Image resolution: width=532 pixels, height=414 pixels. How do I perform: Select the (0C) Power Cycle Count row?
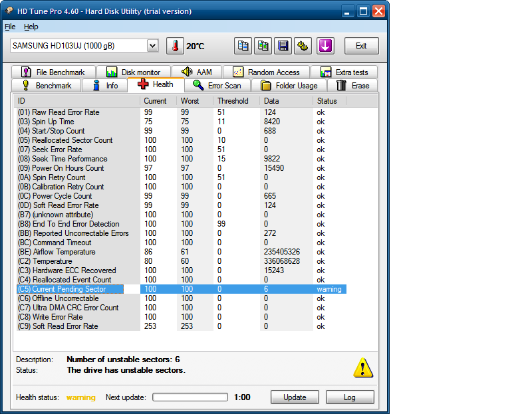coord(180,196)
